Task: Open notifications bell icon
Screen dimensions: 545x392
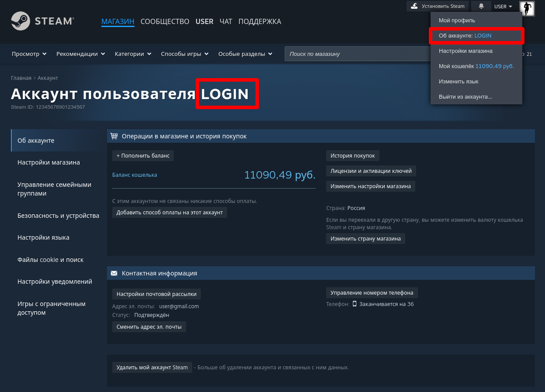Action: tap(481, 6)
